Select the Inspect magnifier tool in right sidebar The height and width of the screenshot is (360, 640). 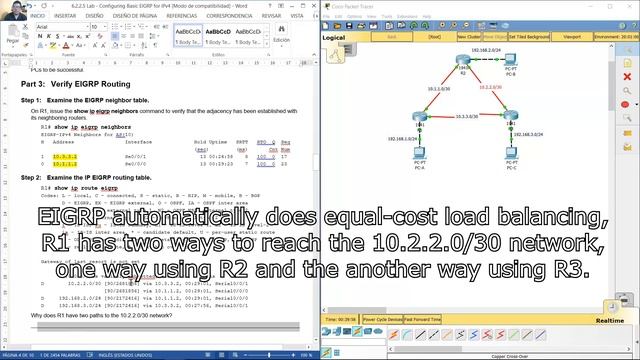627,91
